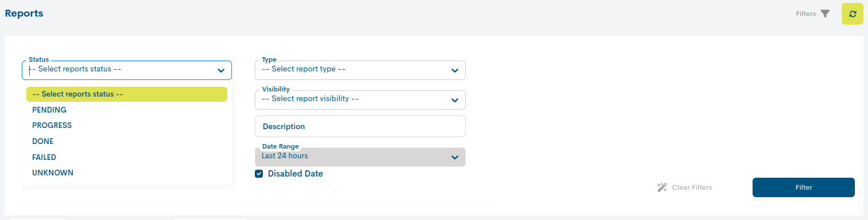Screen dimensions: 868x220
Task: Click the Status dropdown chevron arrow
Action: pos(221,70)
